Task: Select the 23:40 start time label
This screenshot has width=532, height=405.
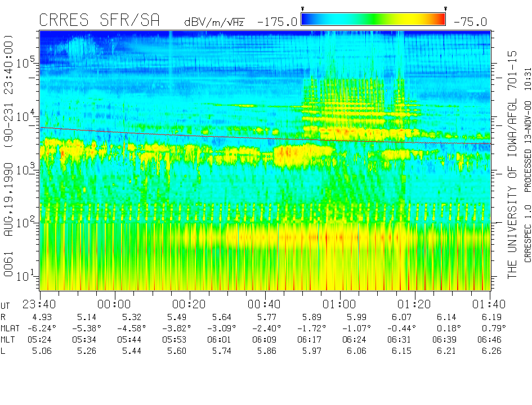Action: 40,304
